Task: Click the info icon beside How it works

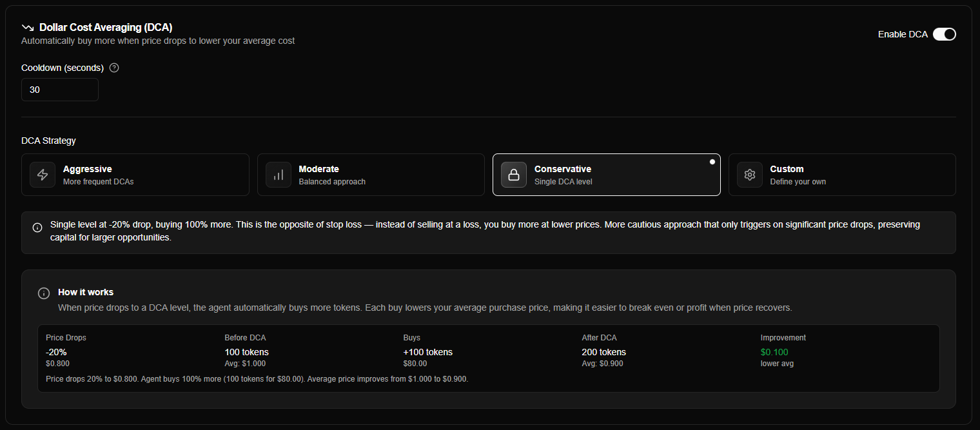Action: 44,293
